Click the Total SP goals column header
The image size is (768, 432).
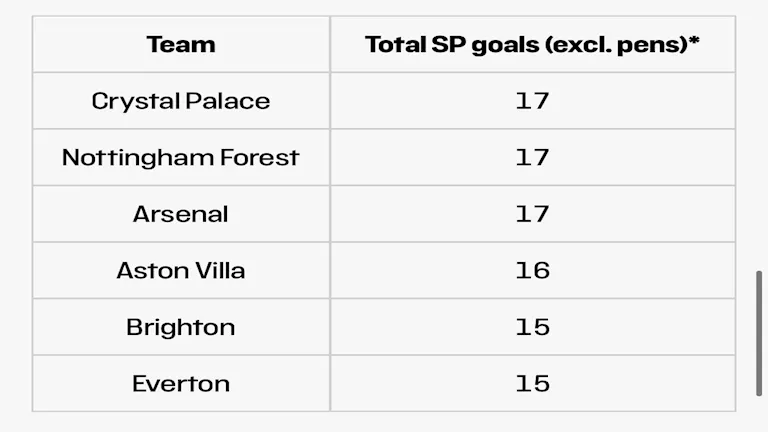(532, 45)
